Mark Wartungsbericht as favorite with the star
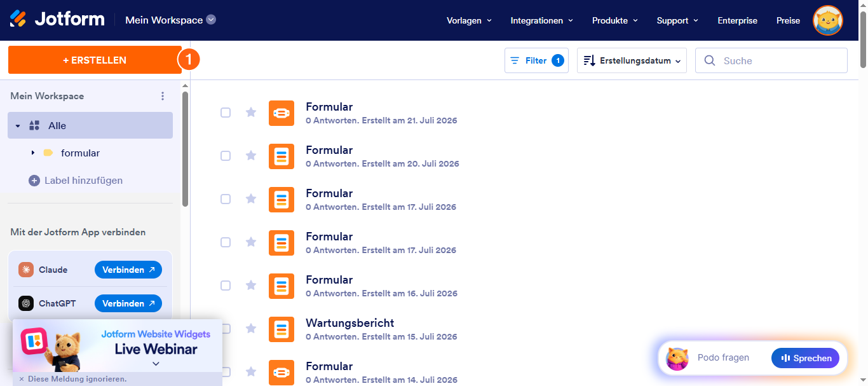 click(251, 329)
